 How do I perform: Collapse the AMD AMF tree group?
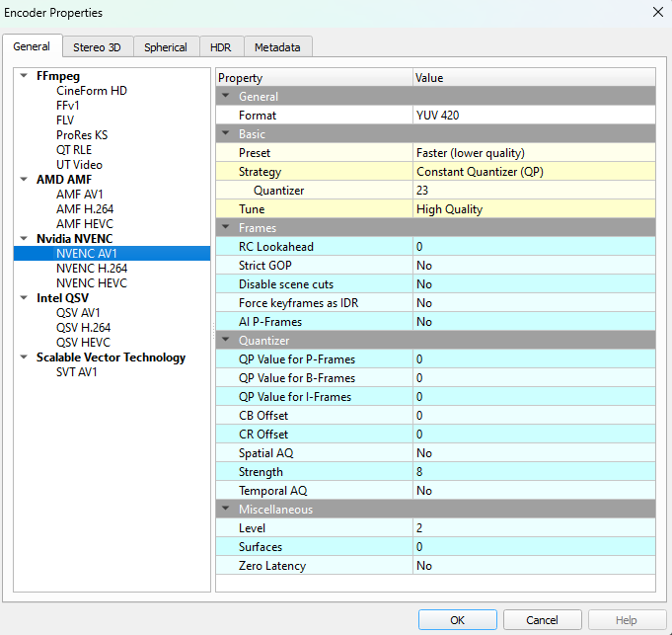pos(25,180)
